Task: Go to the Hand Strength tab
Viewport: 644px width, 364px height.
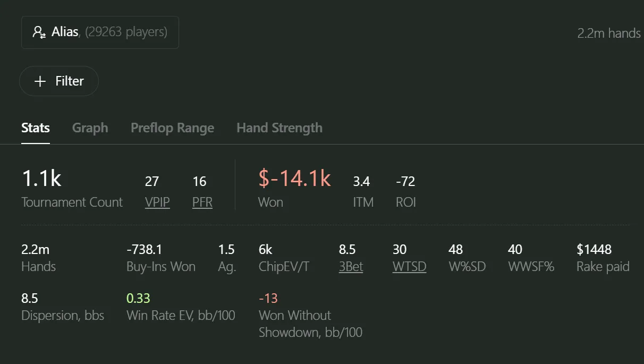Action: click(x=279, y=128)
